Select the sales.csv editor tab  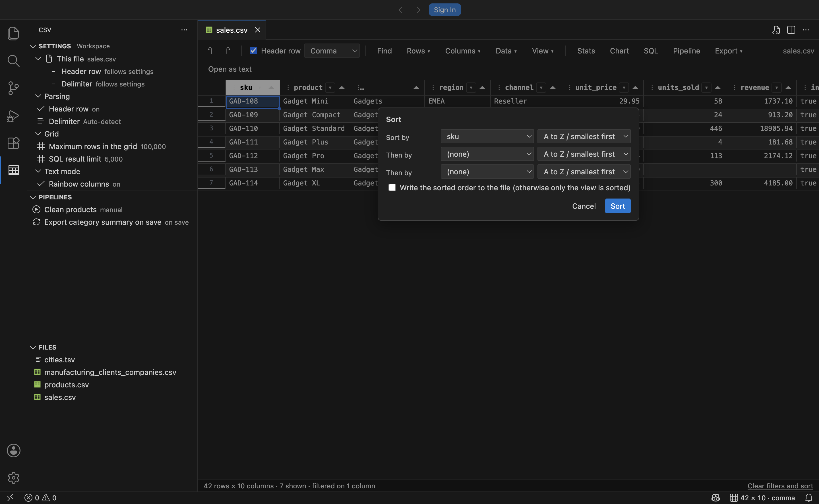[231, 30]
